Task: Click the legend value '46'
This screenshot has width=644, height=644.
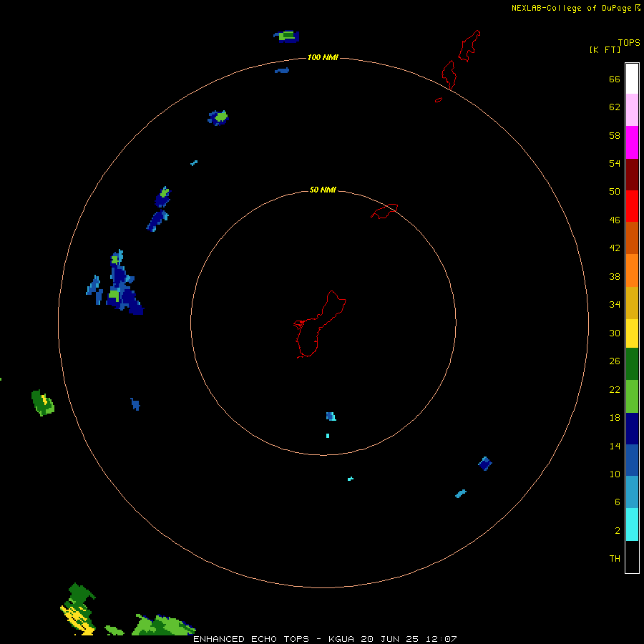Action: point(615,220)
